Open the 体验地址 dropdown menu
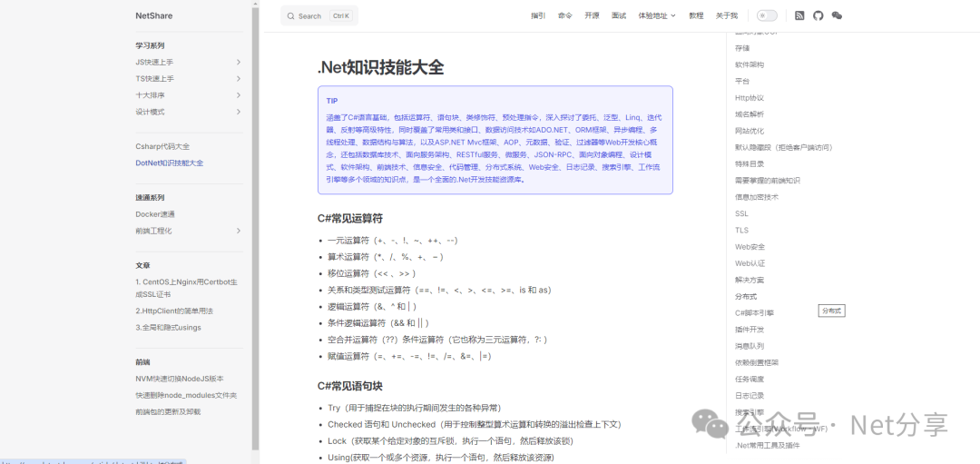980x464 pixels. 657,15
